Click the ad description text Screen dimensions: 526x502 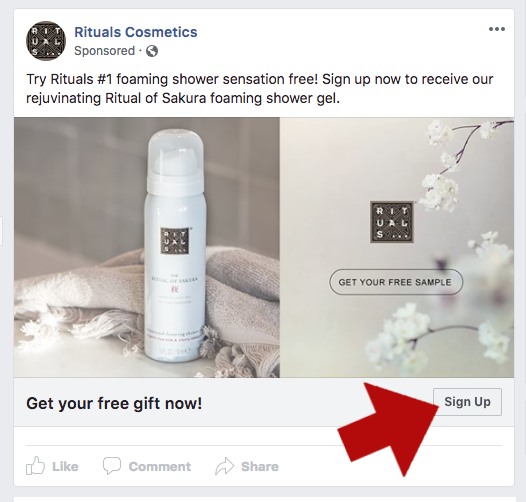click(x=260, y=89)
